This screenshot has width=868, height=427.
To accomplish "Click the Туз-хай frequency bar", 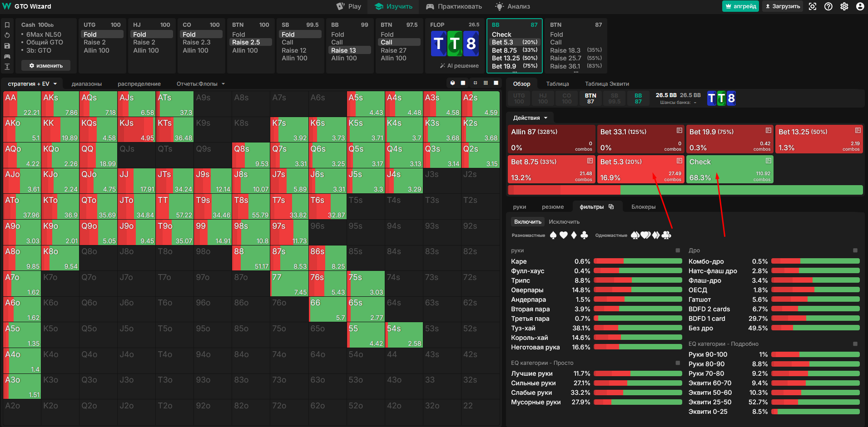I will (x=638, y=328).
